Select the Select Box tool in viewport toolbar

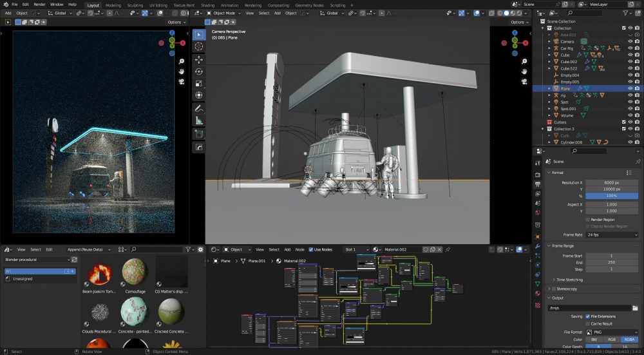pyautogui.click(x=199, y=35)
